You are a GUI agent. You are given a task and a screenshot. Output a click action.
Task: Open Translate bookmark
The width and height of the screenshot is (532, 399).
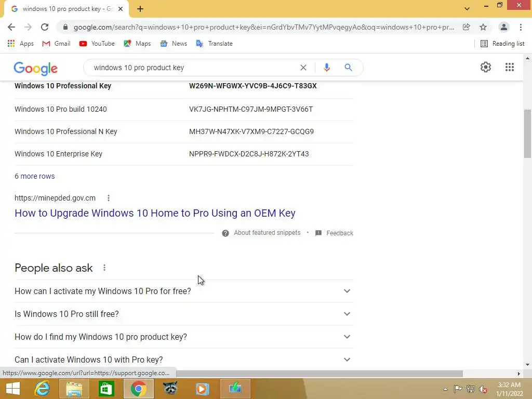[215, 44]
